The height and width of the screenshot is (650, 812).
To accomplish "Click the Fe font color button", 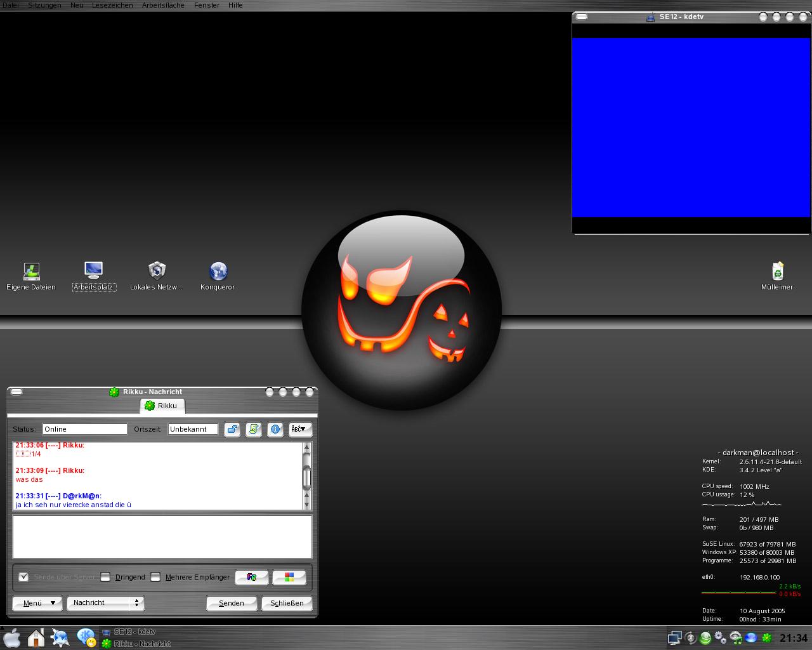I will coord(252,577).
